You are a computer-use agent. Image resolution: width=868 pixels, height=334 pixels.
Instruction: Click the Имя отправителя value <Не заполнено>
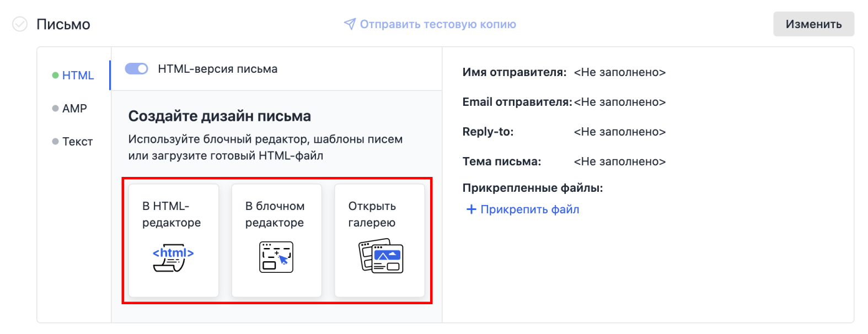click(x=620, y=72)
